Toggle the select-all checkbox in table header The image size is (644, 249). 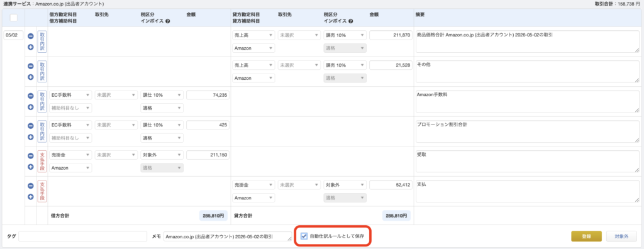pyautogui.click(x=14, y=18)
